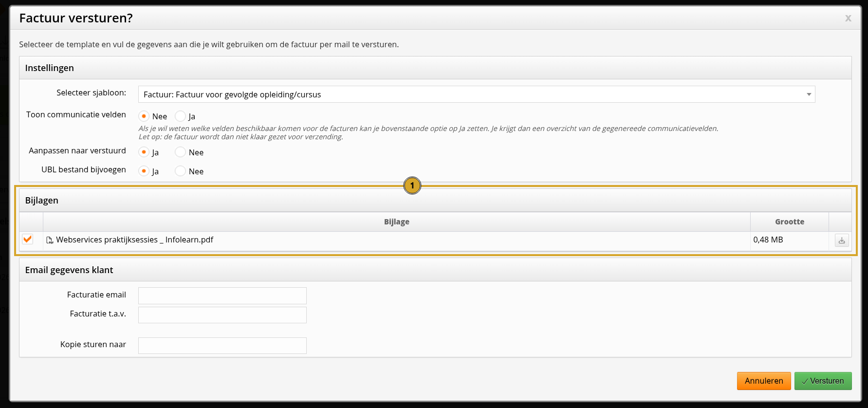The height and width of the screenshot is (408, 868).
Task: Focus the Facturatie email input field
Action: (222, 296)
